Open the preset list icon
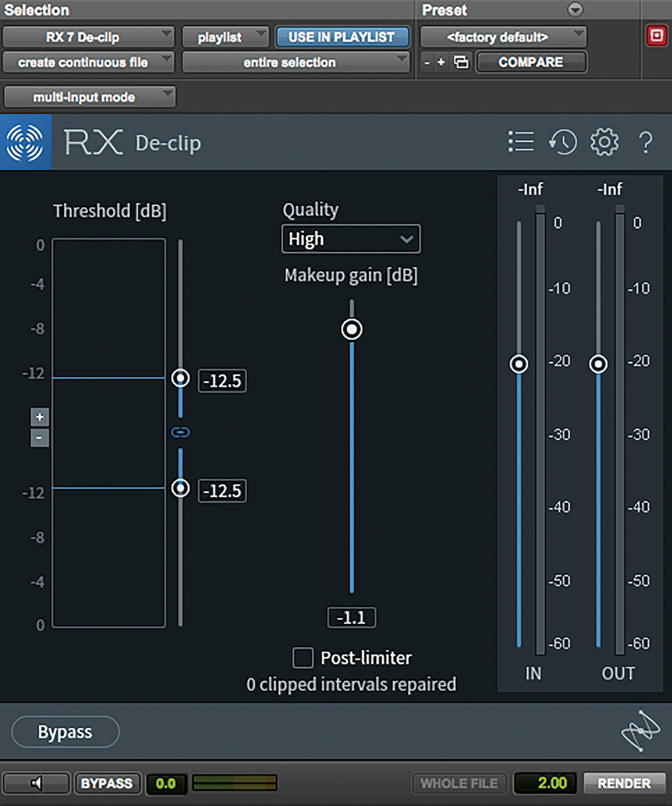The image size is (672, 806). pyautogui.click(x=521, y=141)
